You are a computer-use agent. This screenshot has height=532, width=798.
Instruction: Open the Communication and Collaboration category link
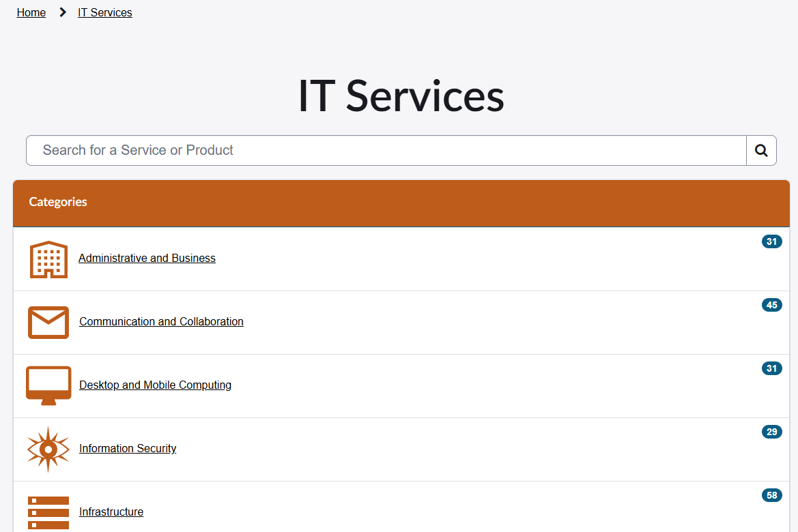161,321
